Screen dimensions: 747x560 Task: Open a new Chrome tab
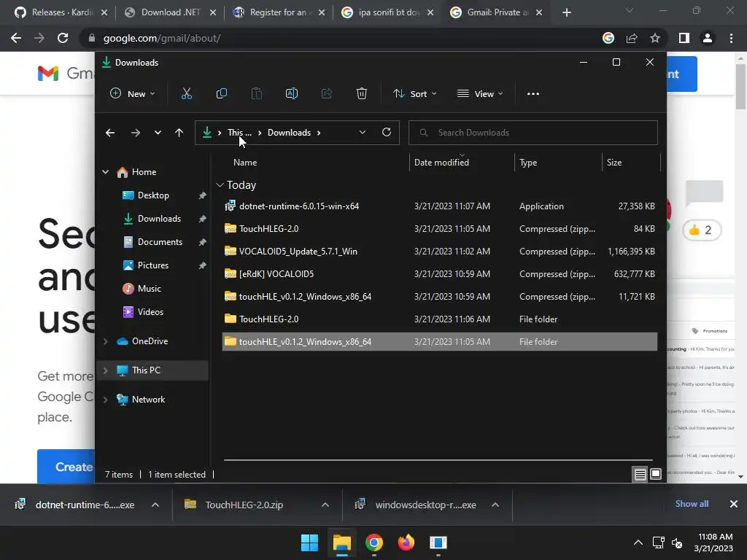pos(566,13)
